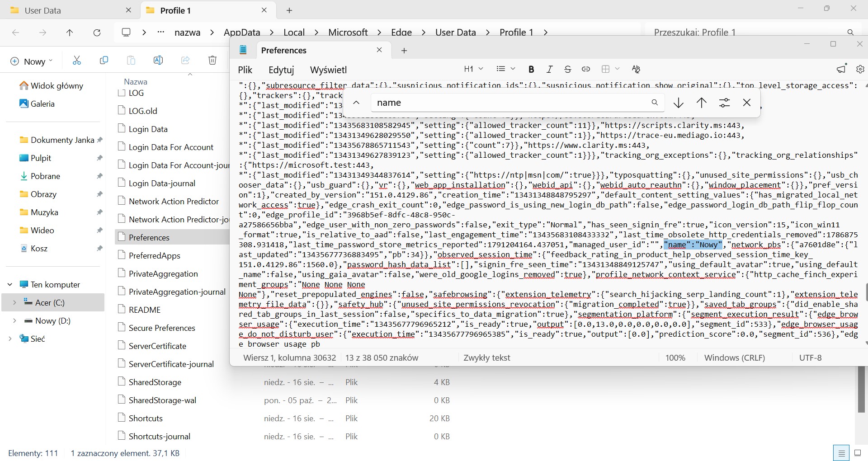This screenshot has height=461, width=868.
Task: Open the H1 heading dropdown
Action: pos(473,69)
